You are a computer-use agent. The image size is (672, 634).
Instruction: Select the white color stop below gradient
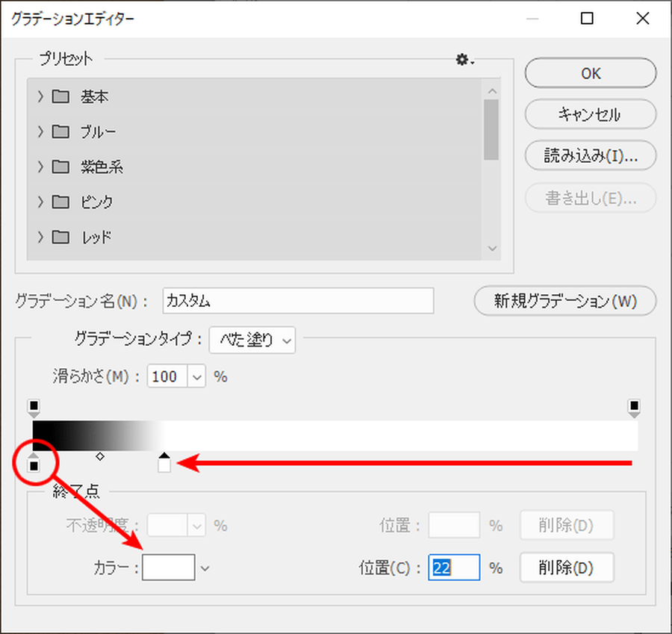click(x=164, y=462)
